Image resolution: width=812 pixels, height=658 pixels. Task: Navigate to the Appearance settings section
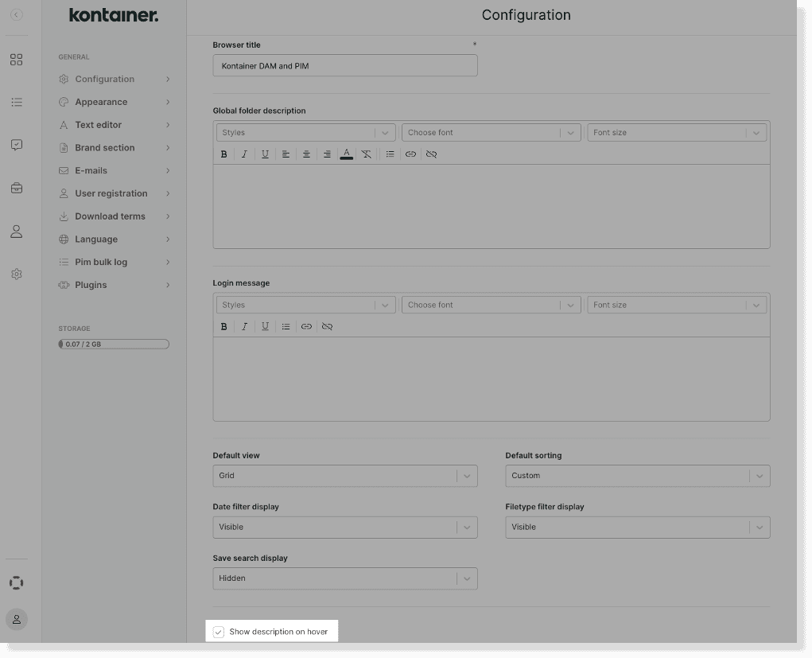101,102
